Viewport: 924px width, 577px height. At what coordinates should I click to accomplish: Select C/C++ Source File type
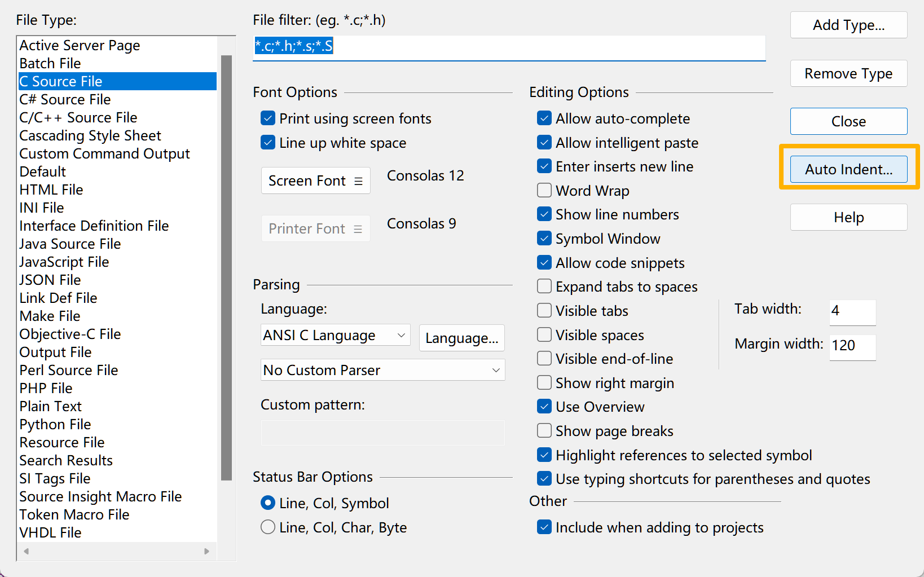pyautogui.click(x=117, y=117)
